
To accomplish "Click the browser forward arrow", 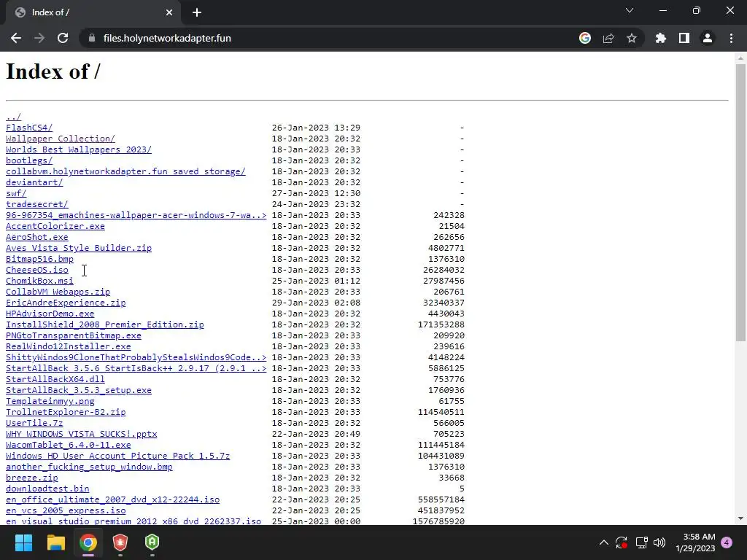I will coord(39,38).
